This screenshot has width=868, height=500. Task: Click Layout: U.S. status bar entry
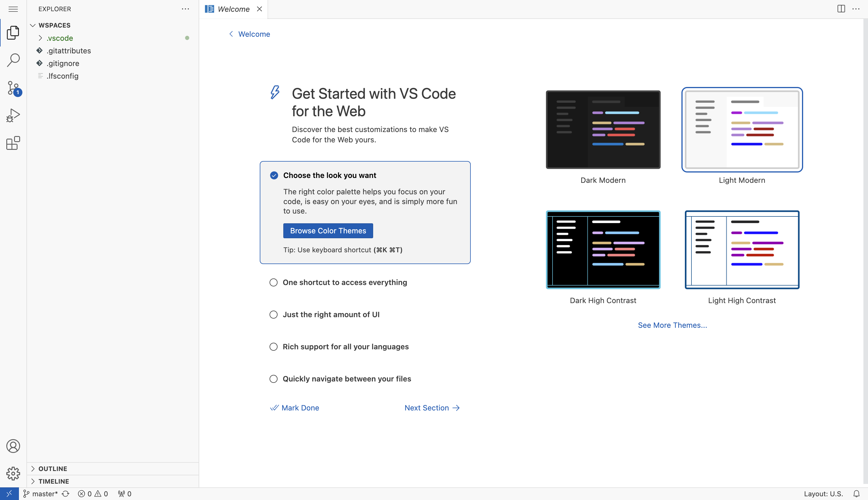pyautogui.click(x=823, y=493)
